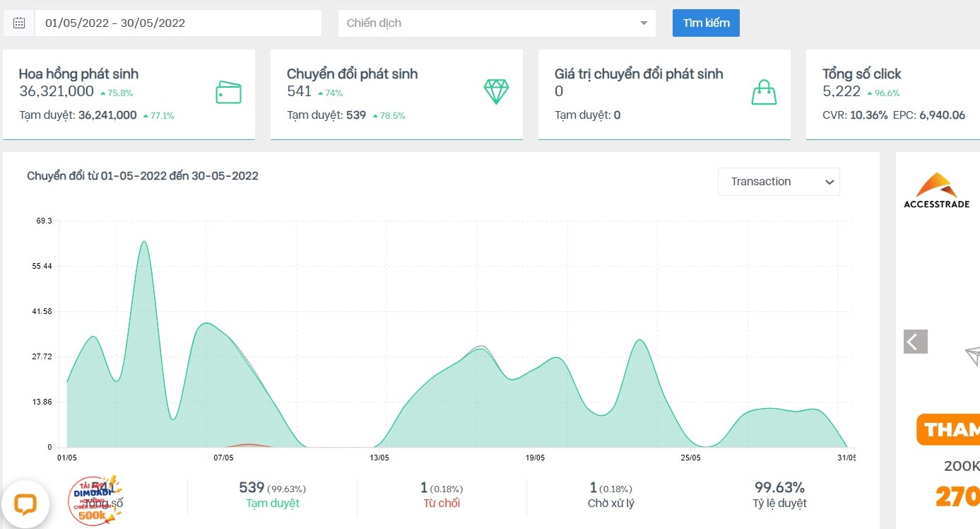The image size is (980, 529).
Task: Click the Chờ xử lý statistic
Action: click(x=611, y=495)
